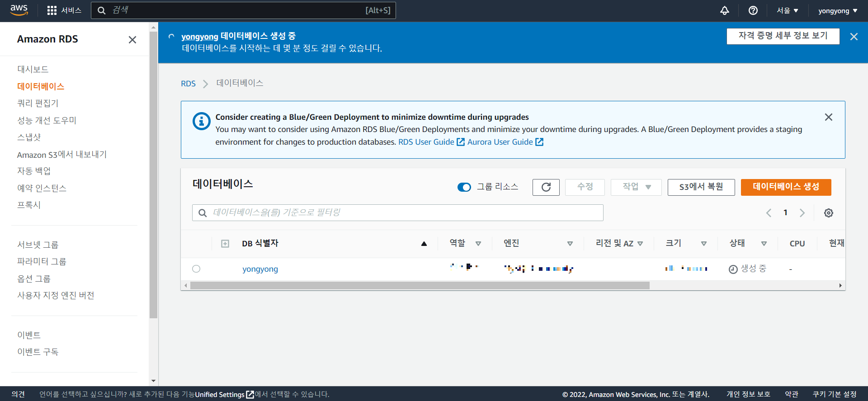Click the top AWS search box
Image resolution: width=868 pixels, height=401 pixels.
pyautogui.click(x=243, y=10)
